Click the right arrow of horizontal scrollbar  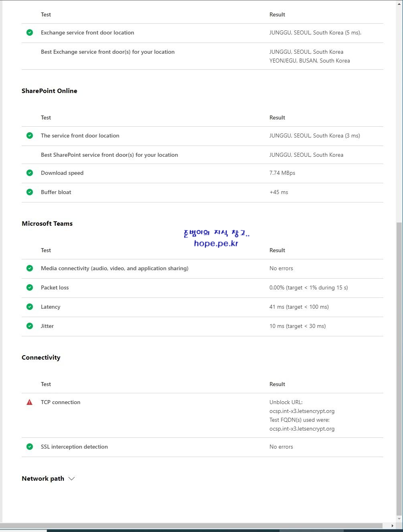pos(393,526)
